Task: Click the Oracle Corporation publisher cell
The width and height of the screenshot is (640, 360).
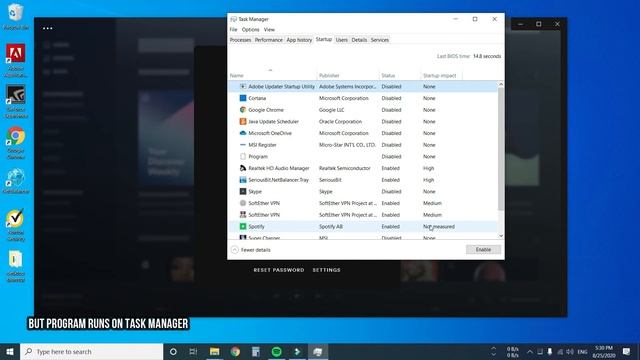Action: pyautogui.click(x=340, y=121)
